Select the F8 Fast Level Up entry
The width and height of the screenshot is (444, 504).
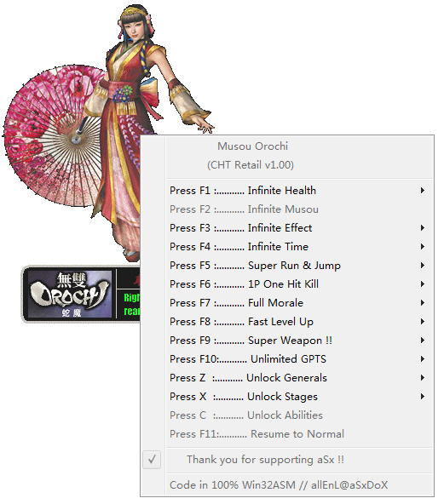click(x=287, y=322)
